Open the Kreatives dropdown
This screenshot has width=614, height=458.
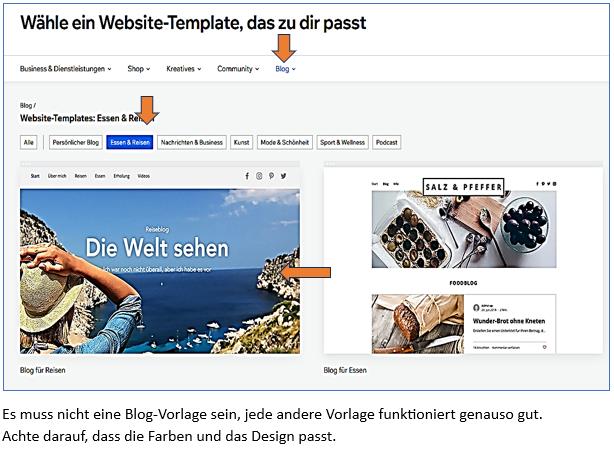coord(184,69)
